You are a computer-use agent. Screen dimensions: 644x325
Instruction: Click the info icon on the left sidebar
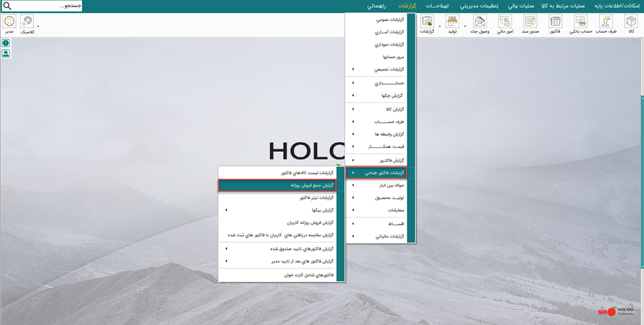coord(6,42)
